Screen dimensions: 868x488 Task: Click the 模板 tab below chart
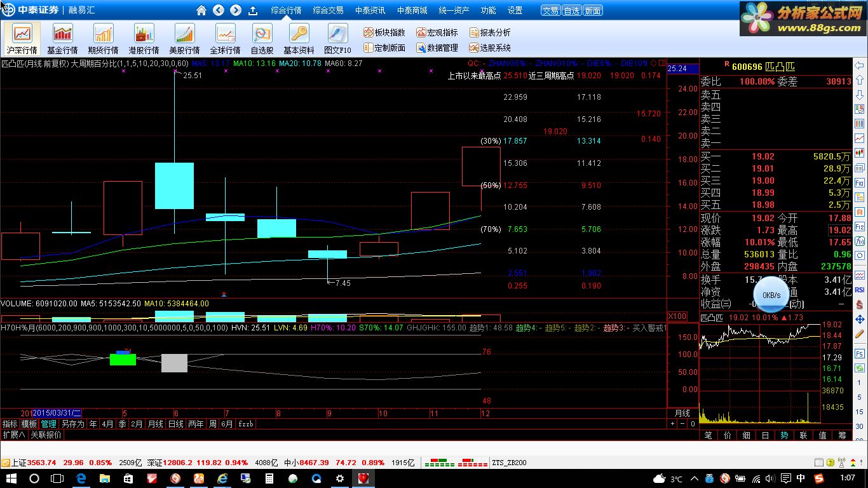pos(29,424)
